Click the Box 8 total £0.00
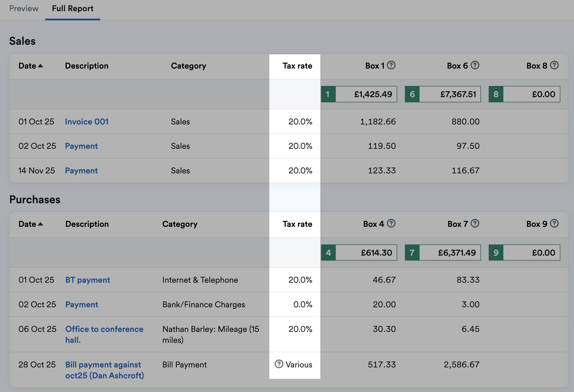574x392 pixels. [525, 94]
